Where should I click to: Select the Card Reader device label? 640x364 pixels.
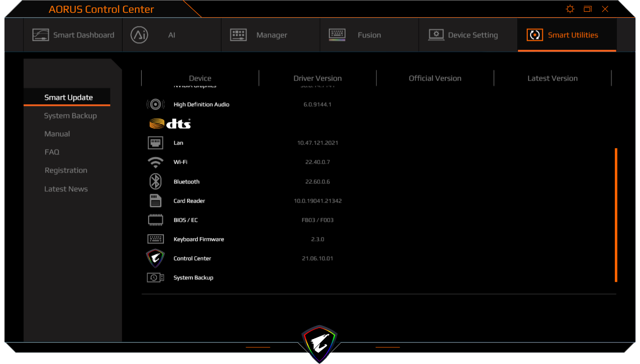(190, 201)
